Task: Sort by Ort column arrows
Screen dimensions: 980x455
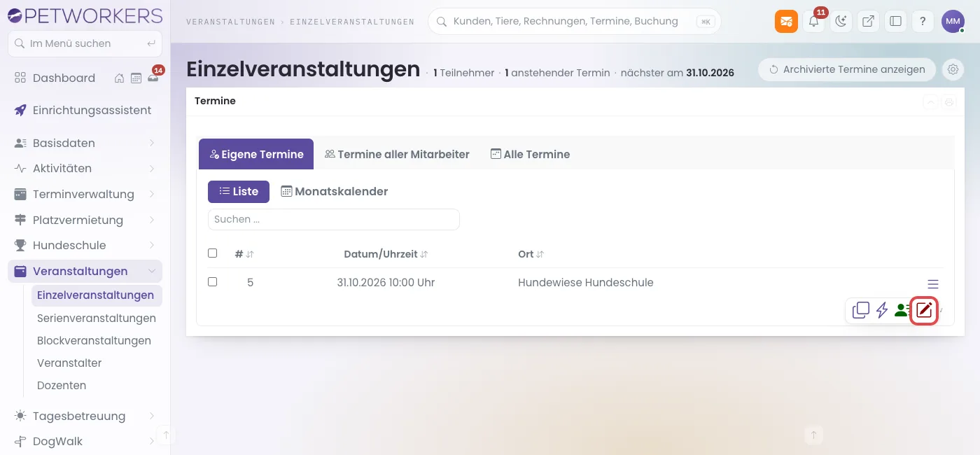Action: [540, 255]
